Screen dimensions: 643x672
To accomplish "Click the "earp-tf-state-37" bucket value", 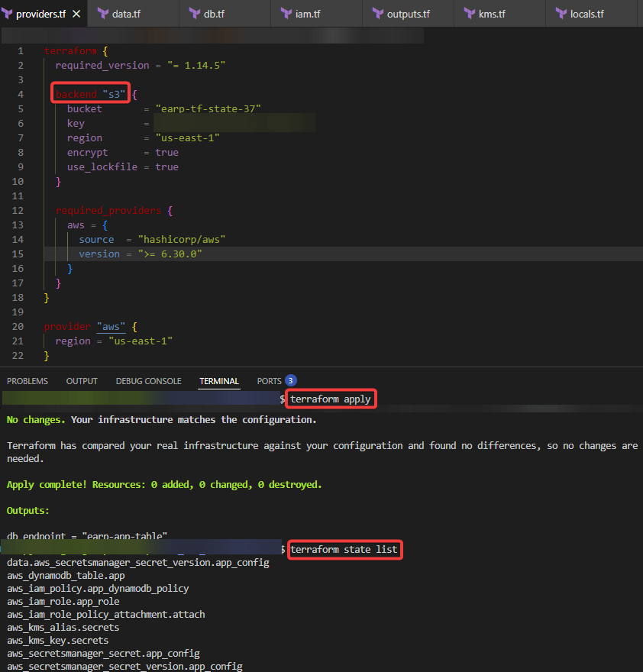I will pyautogui.click(x=208, y=108).
